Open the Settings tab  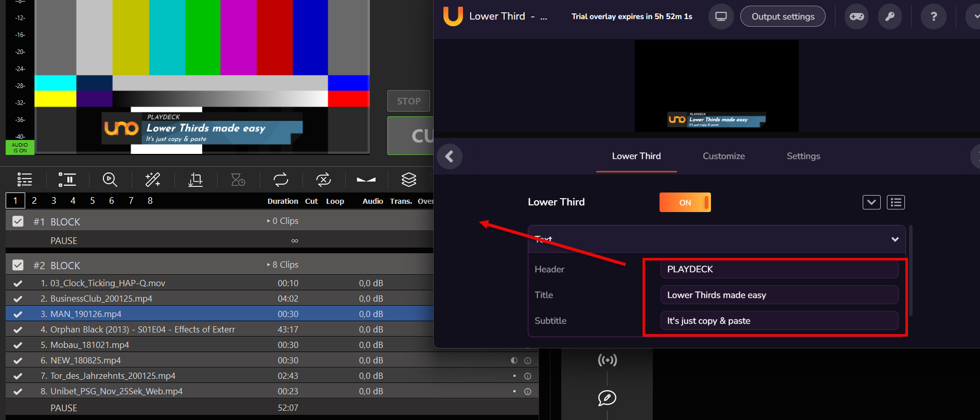coord(803,156)
